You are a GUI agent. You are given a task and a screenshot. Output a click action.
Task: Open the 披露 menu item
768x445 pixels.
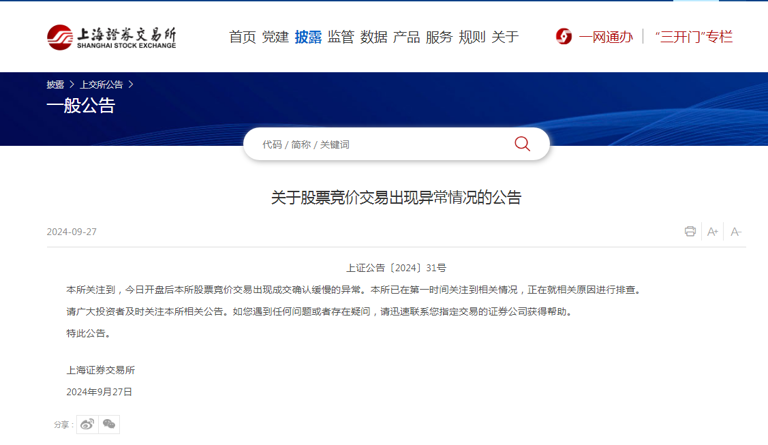[x=308, y=37]
